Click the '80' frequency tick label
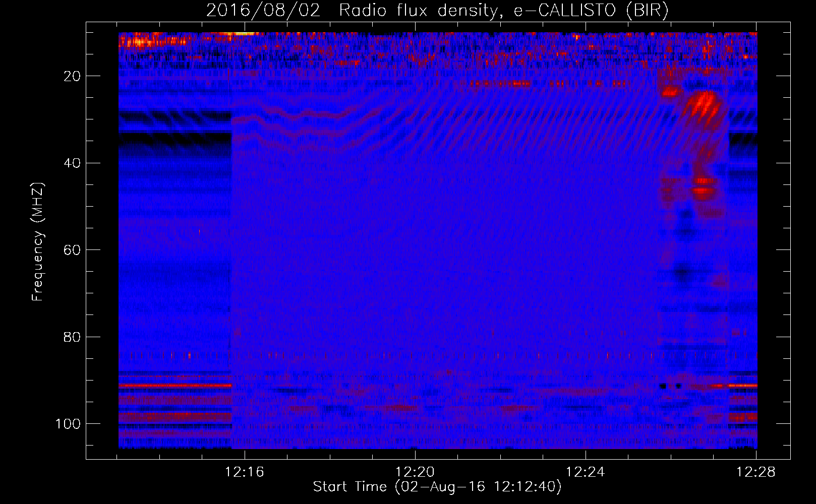This screenshot has height=504, width=816. (72, 337)
